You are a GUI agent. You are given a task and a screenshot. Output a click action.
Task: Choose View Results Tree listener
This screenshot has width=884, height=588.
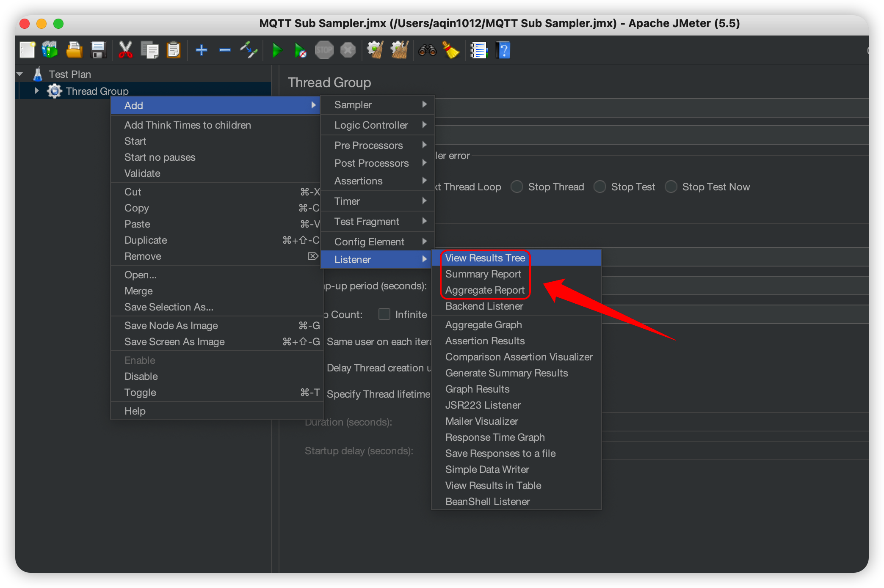[485, 258]
